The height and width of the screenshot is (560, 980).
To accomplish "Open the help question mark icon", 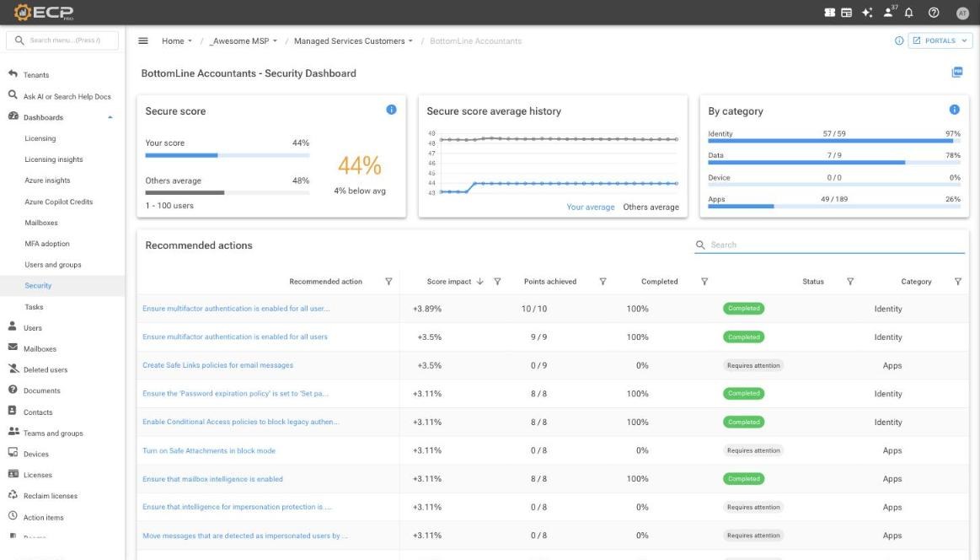I will pos(933,13).
